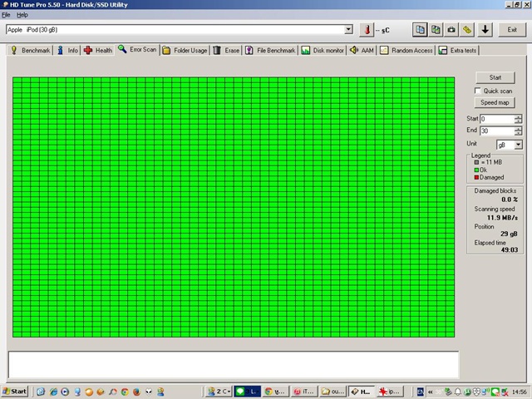The image size is (532, 399).
Task: Click the down arrow minimize-to-tray icon
Action: pos(485,30)
